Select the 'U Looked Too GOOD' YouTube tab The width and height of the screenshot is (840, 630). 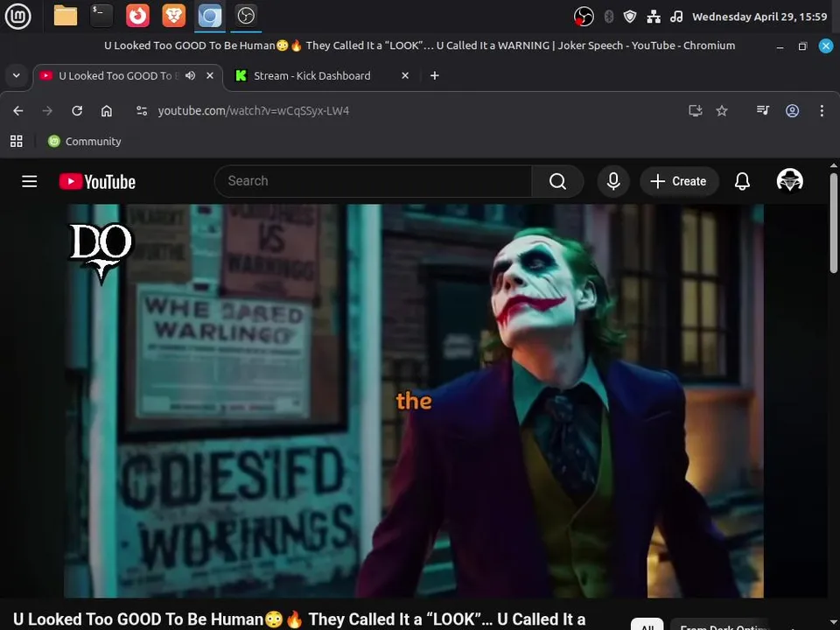pos(126,75)
